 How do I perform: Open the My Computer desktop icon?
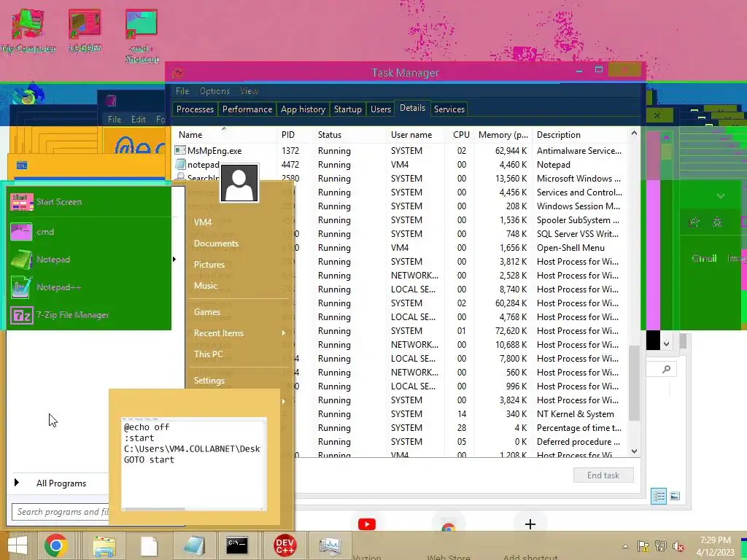pos(28,31)
